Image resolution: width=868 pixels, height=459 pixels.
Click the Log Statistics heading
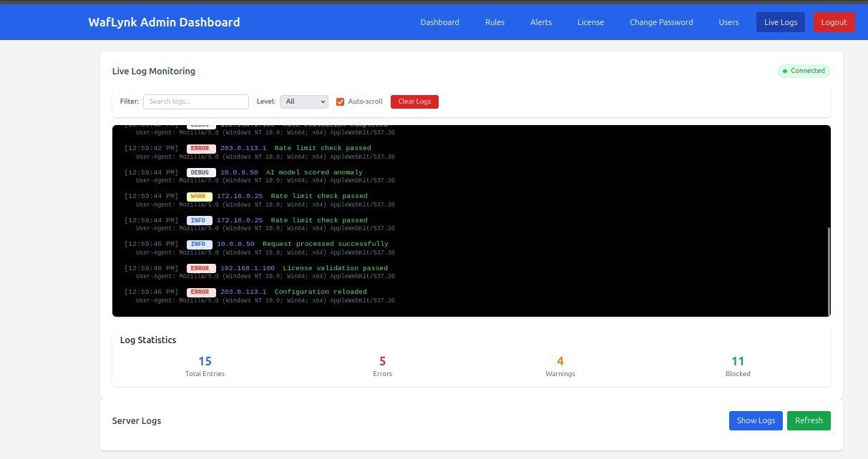[148, 340]
